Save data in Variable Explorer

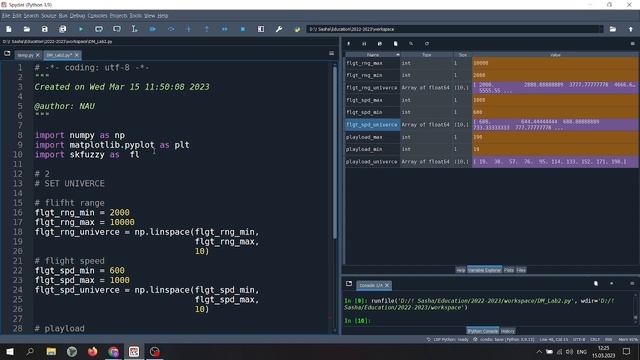pyautogui.click(x=364, y=44)
